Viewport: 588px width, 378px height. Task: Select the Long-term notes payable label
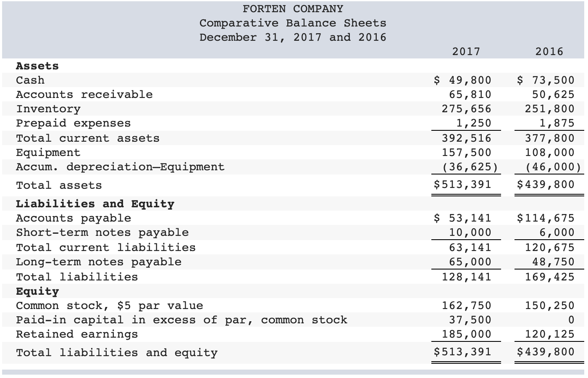pyautogui.click(x=99, y=262)
